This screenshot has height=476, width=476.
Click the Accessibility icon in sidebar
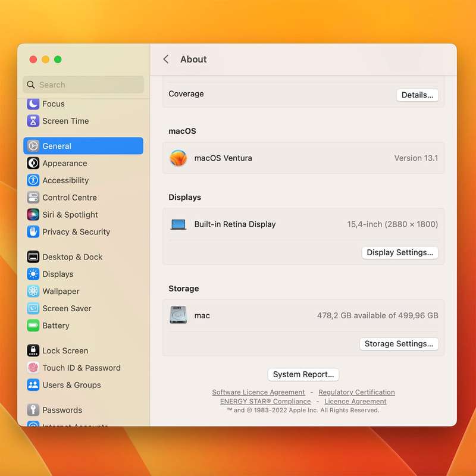click(x=33, y=180)
